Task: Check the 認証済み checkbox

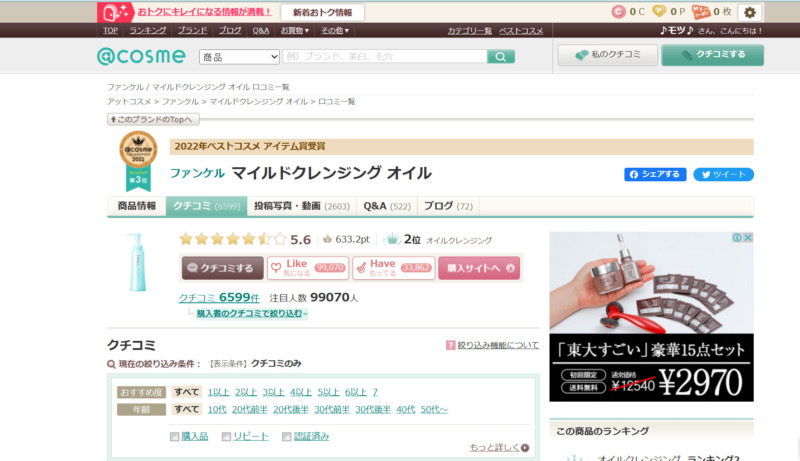Action: pos(287,437)
